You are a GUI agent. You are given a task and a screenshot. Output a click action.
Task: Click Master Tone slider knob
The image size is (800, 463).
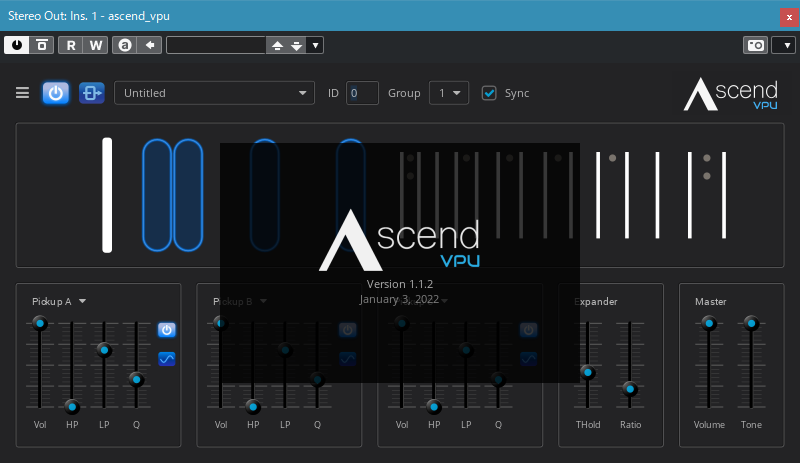tap(751, 323)
